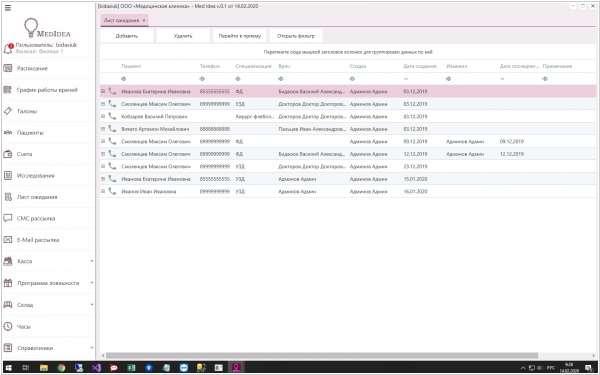The image size is (600, 375).
Task: Open Талоны ticket icon in sidebar
Action: [8, 111]
